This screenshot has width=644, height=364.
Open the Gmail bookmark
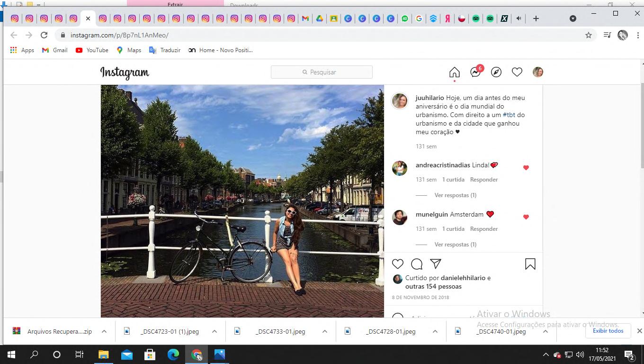[x=55, y=50]
